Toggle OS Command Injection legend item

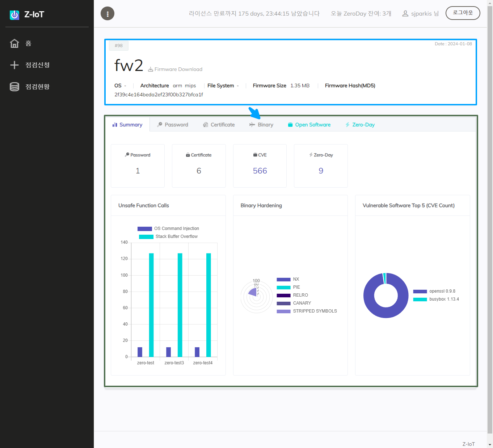[x=168, y=229]
